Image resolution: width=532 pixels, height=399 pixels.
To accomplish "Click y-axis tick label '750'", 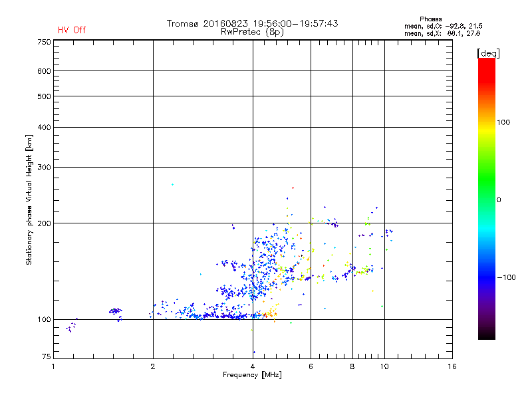I will (44, 42).
